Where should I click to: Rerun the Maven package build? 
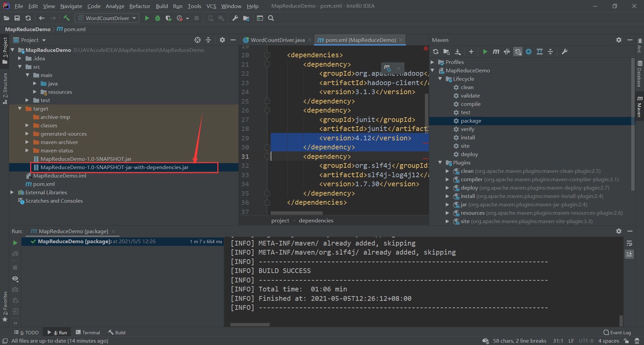click(x=15, y=243)
